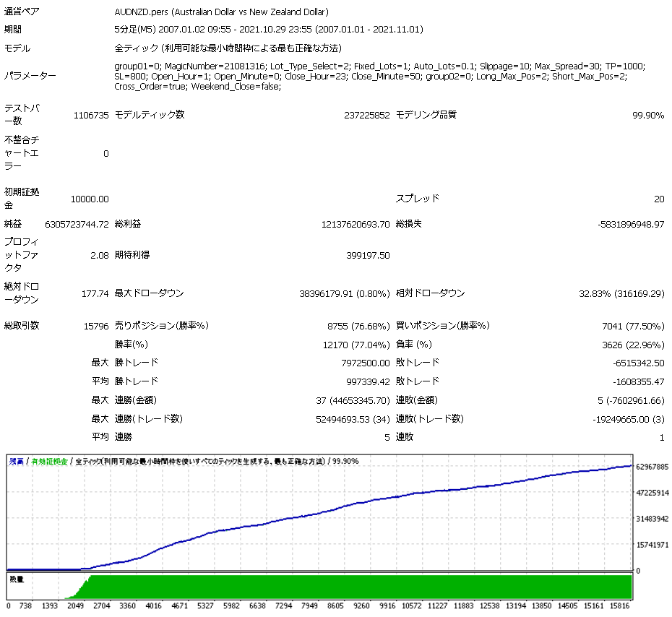Select the profit factor value 2.08
672x617 pixels.
(x=100, y=255)
